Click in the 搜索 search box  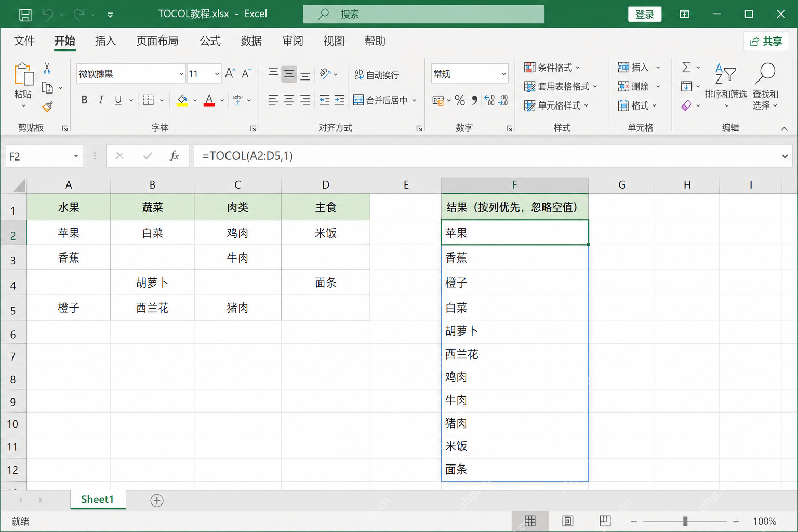424,14
